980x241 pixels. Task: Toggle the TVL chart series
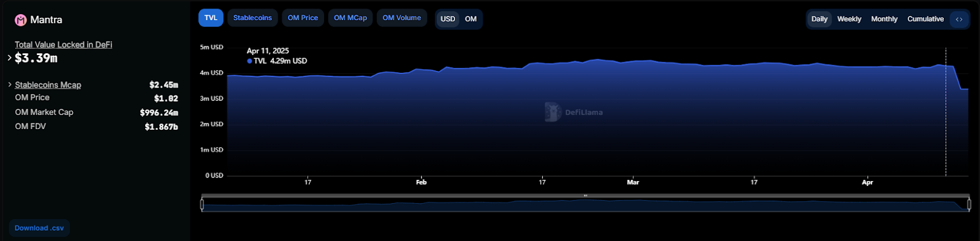(211, 18)
